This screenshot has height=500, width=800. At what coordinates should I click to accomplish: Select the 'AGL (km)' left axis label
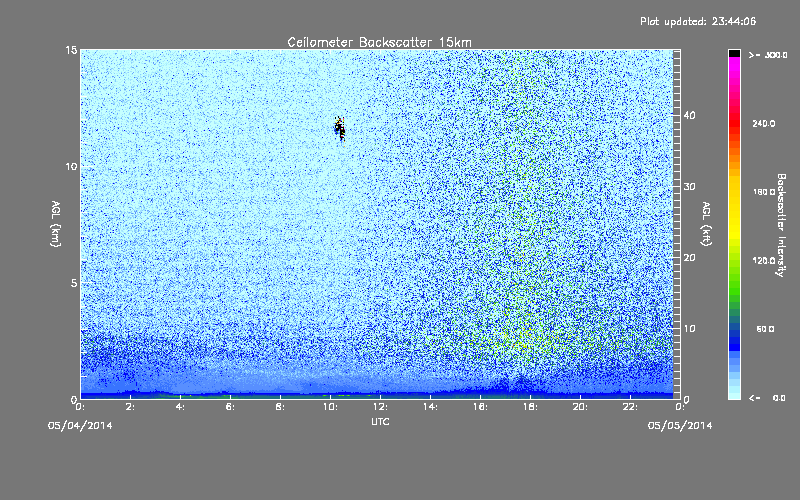(x=56, y=224)
